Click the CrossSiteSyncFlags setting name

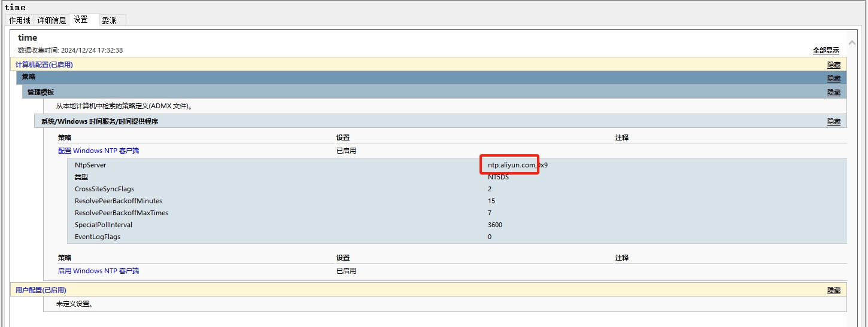point(105,189)
